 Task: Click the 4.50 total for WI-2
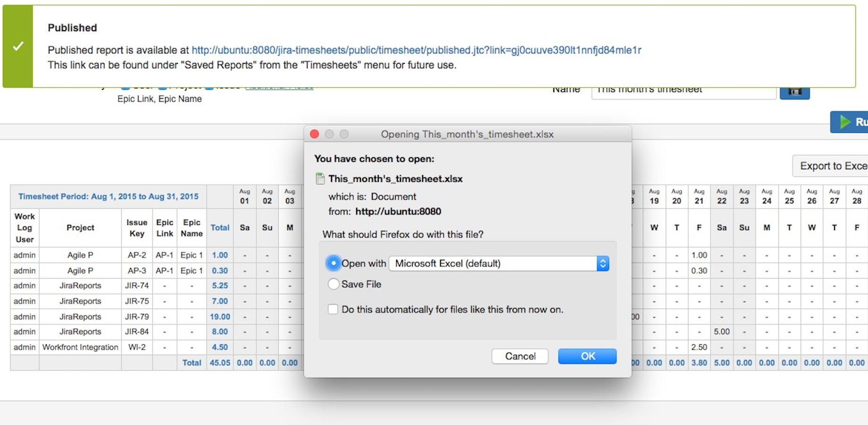point(220,347)
